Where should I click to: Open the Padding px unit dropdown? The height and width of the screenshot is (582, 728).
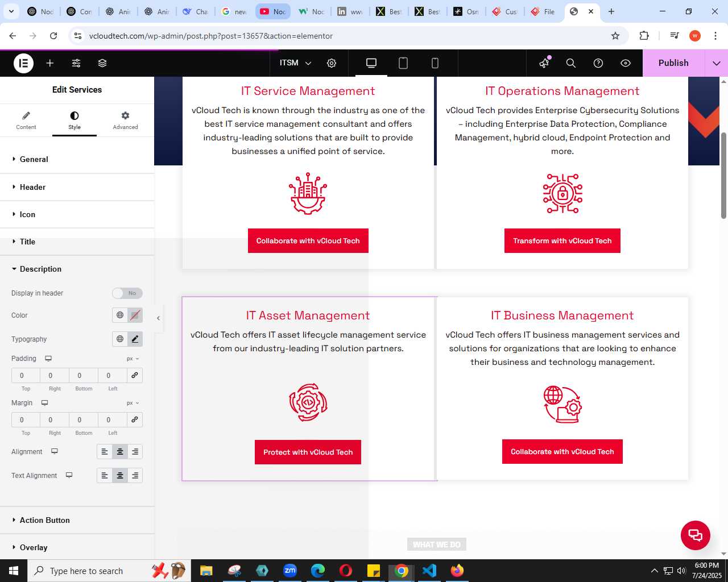tap(133, 359)
